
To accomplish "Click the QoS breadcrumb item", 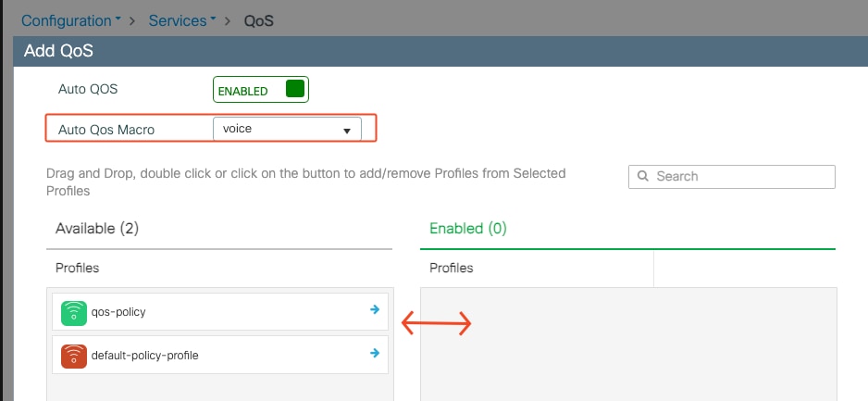I will pos(259,21).
